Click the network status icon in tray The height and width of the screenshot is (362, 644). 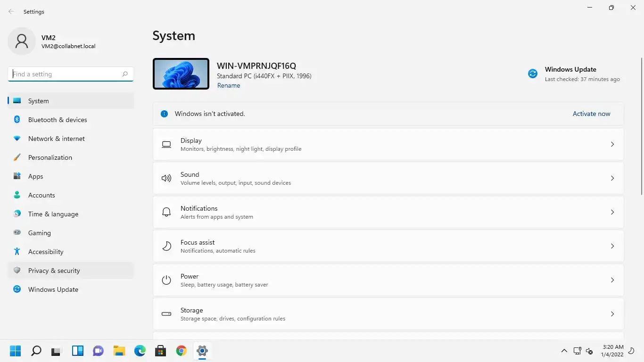click(x=577, y=351)
